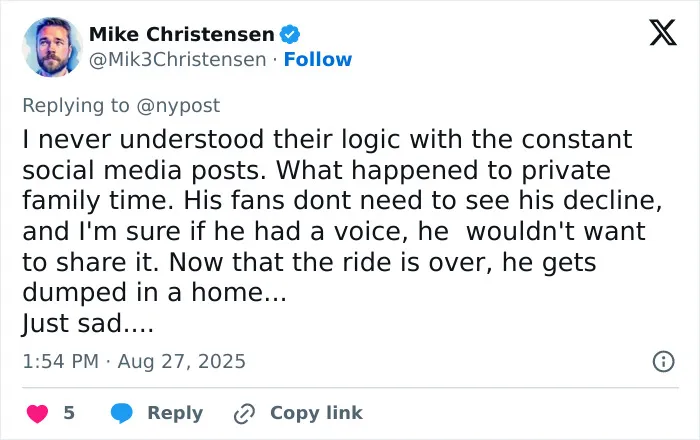
Task: Click the Mike Christensen display name
Action: coord(182,34)
